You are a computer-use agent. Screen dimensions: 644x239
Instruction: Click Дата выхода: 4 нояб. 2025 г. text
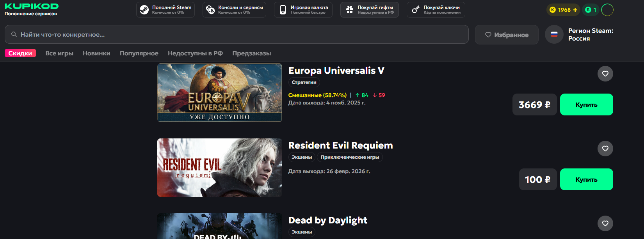(x=327, y=103)
